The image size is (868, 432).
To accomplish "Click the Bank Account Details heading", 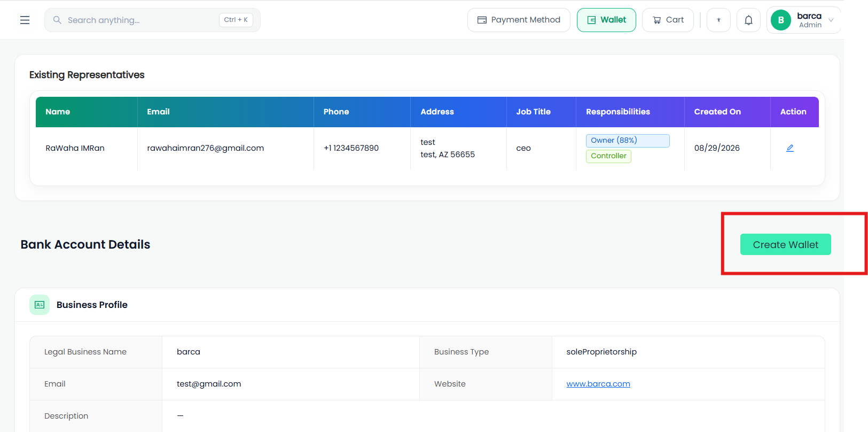I will pos(85,244).
